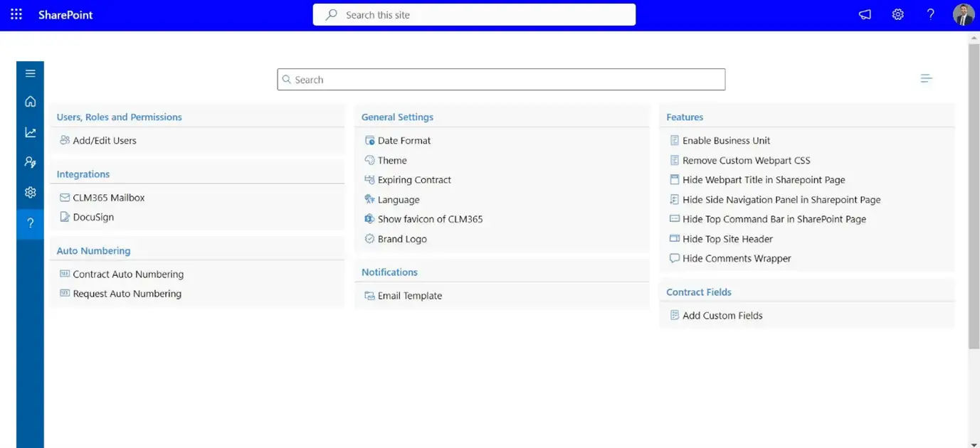Open Hide Top Site Header feature
The image size is (980, 448).
coord(727,239)
